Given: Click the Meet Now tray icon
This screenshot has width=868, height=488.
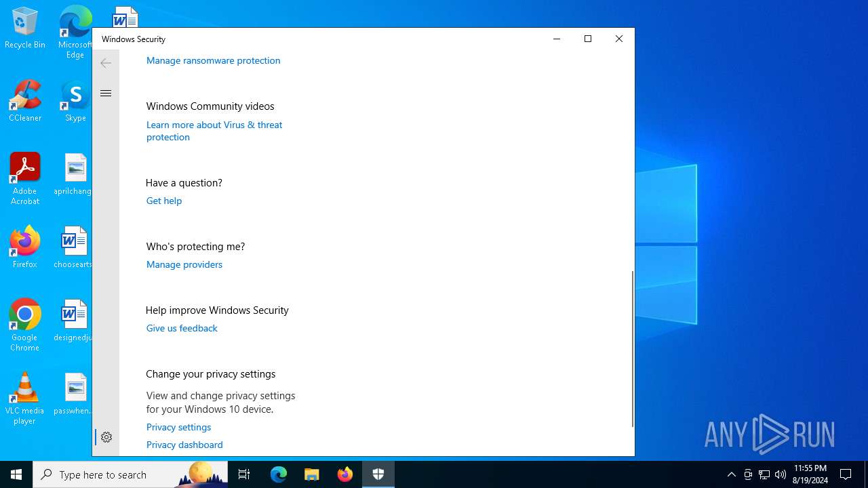Looking at the screenshot, I should pyautogui.click(x=748, y=474).
